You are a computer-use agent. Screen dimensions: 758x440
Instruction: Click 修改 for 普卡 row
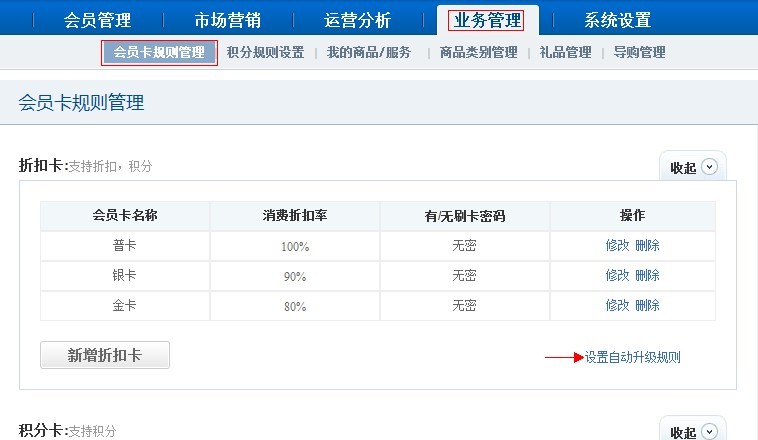[x=617, y=246]
